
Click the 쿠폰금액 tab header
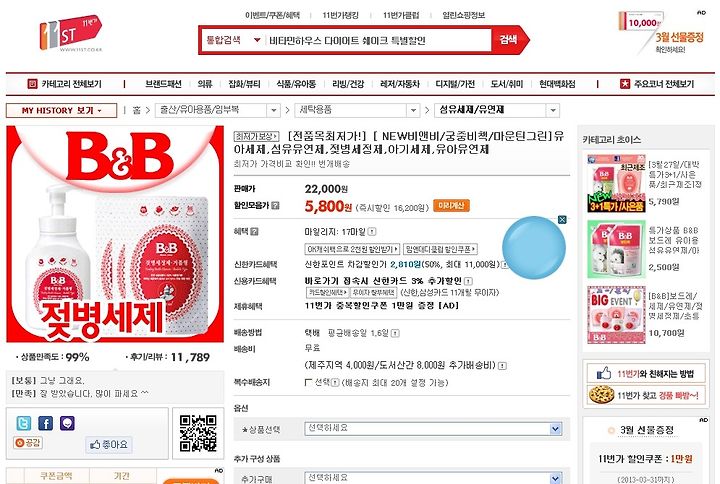coord(56,476)
